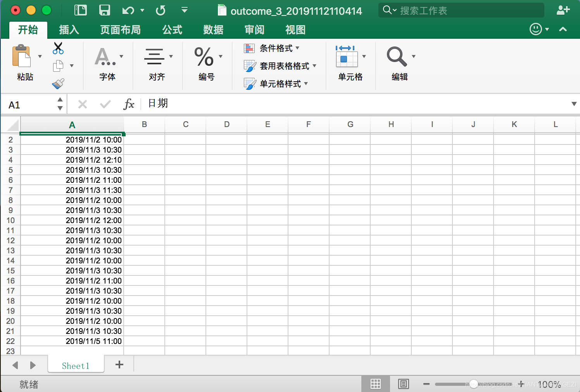
Task: Click the Insert Function fx icon
Action: coord(129,104)
